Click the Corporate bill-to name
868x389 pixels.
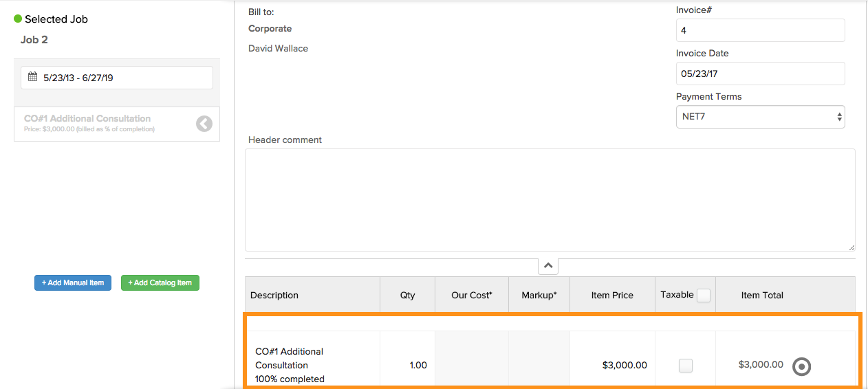coord(270,28)
